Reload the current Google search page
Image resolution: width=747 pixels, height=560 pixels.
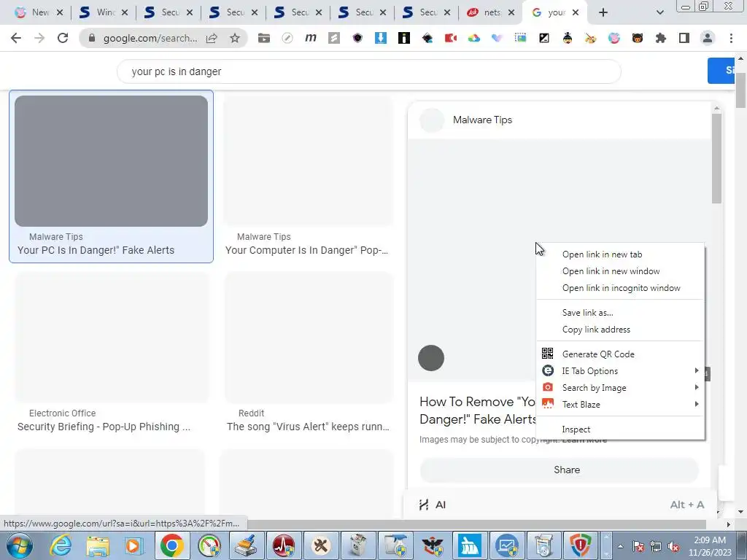click(63, 38)
